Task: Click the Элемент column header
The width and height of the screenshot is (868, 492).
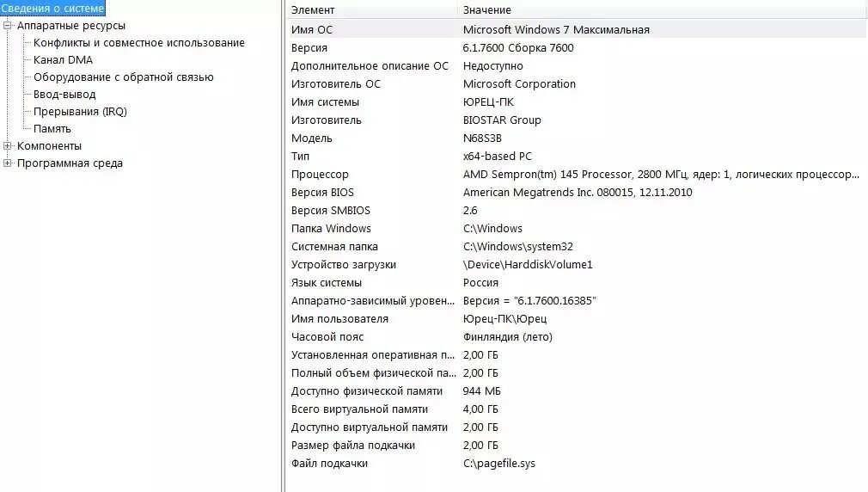Action: coord(313,10)
